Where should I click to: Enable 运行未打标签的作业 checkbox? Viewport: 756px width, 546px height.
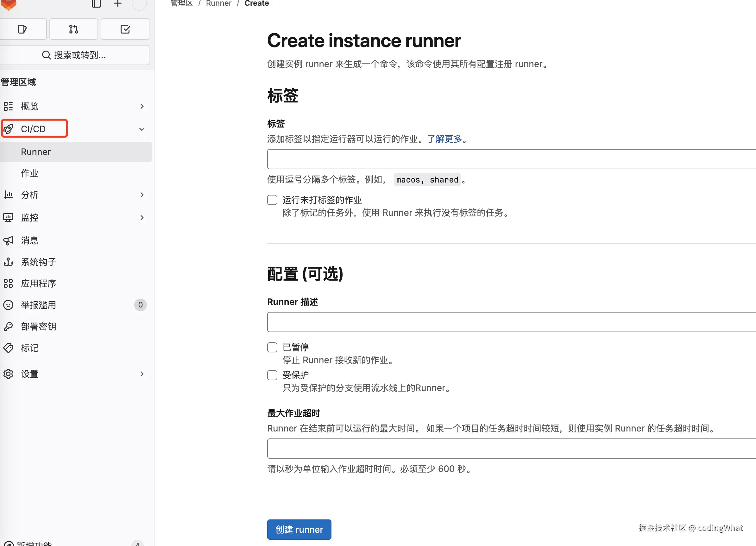pos(272,200)
